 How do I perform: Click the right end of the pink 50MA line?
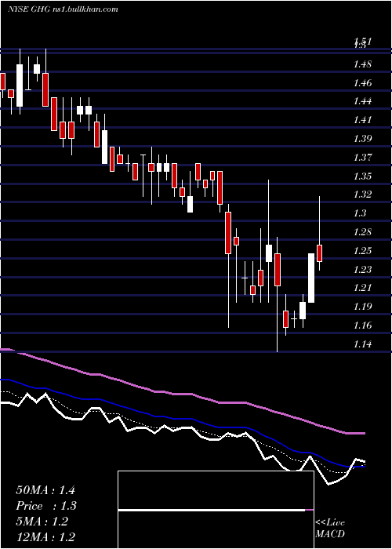pyautogui.click(x=364, y=433)
